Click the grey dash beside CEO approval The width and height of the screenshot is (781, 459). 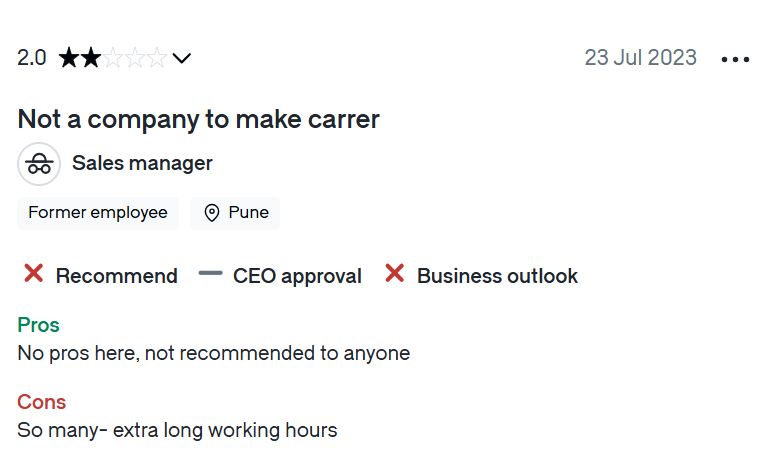click(x=210, y=273)
